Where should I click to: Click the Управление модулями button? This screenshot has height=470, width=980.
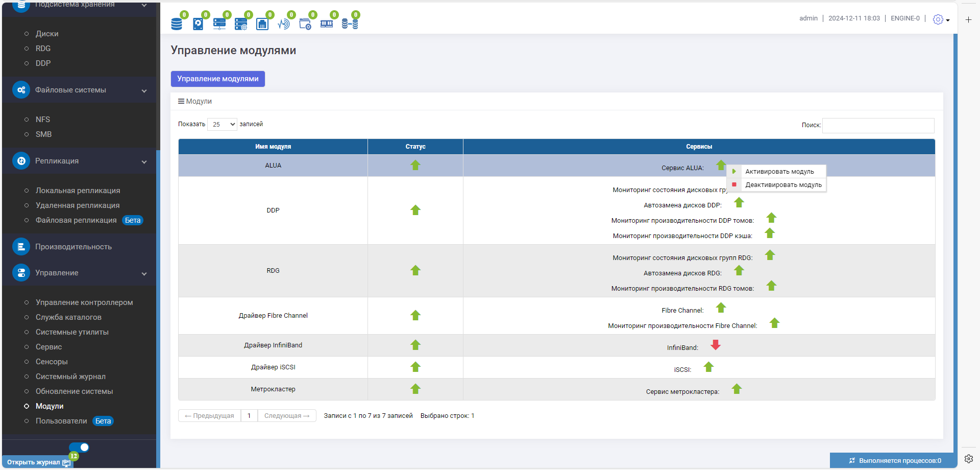218,79
